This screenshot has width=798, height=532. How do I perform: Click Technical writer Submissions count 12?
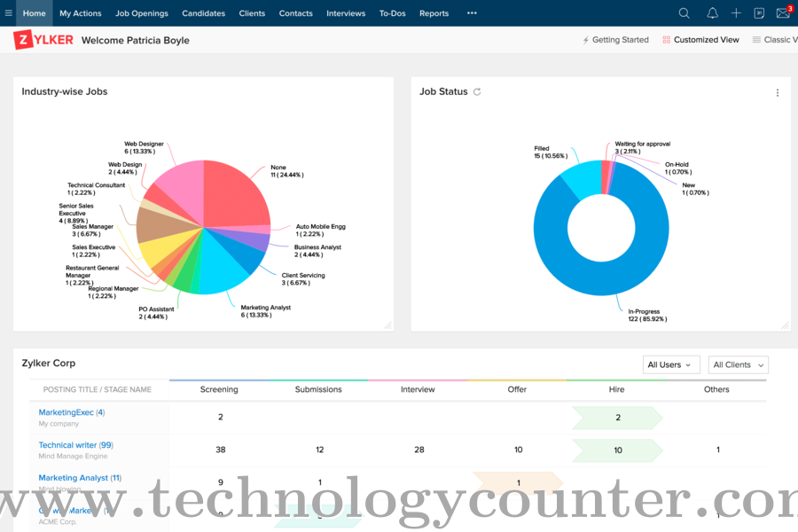point(319,450)
